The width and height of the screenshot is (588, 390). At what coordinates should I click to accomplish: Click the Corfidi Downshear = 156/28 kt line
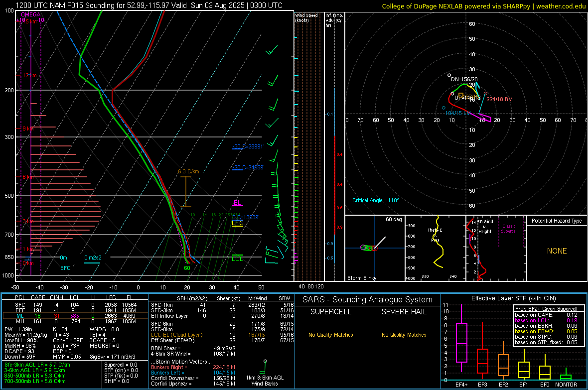tap(193, 378)
